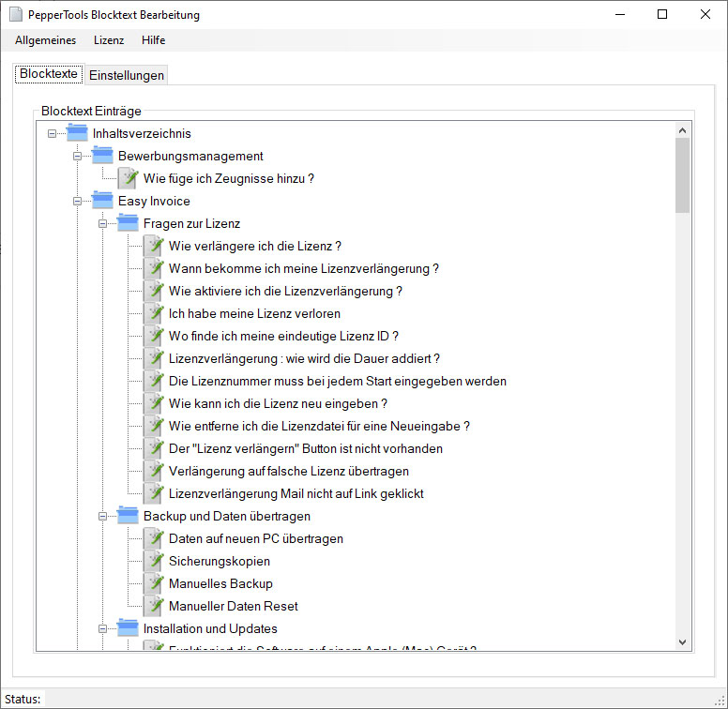Click the Inhaltsverzeichnis folder icon

click(77, 133)
